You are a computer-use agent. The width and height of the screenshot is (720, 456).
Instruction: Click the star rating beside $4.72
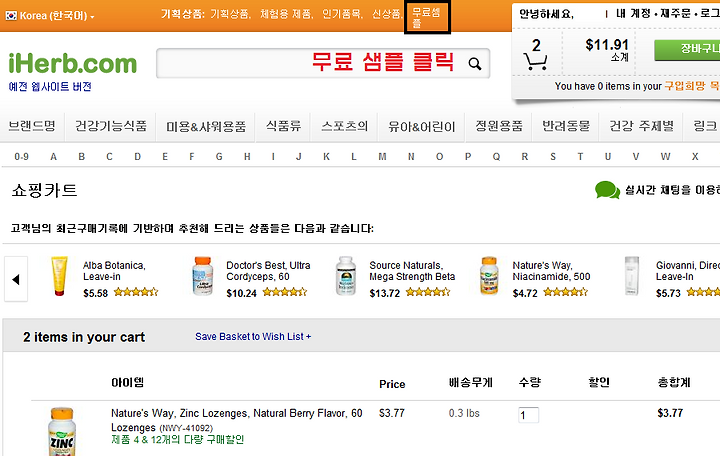(565, 292)
